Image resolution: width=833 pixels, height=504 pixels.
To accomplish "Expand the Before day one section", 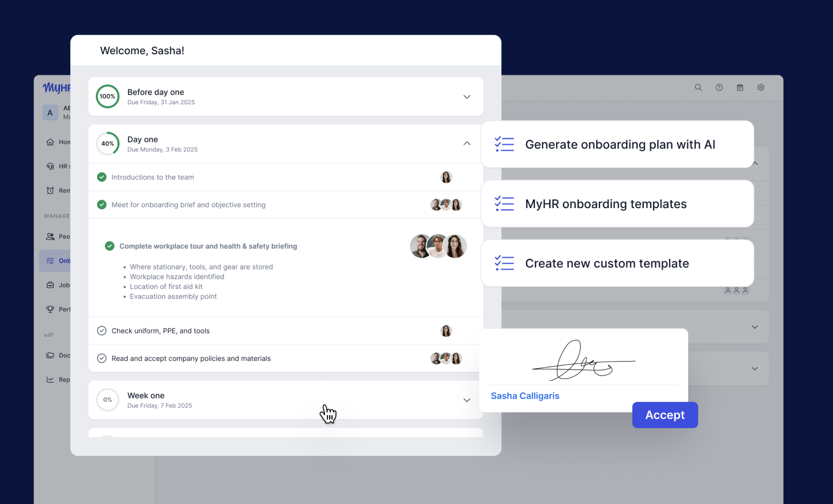I will [x=467, y=97].
